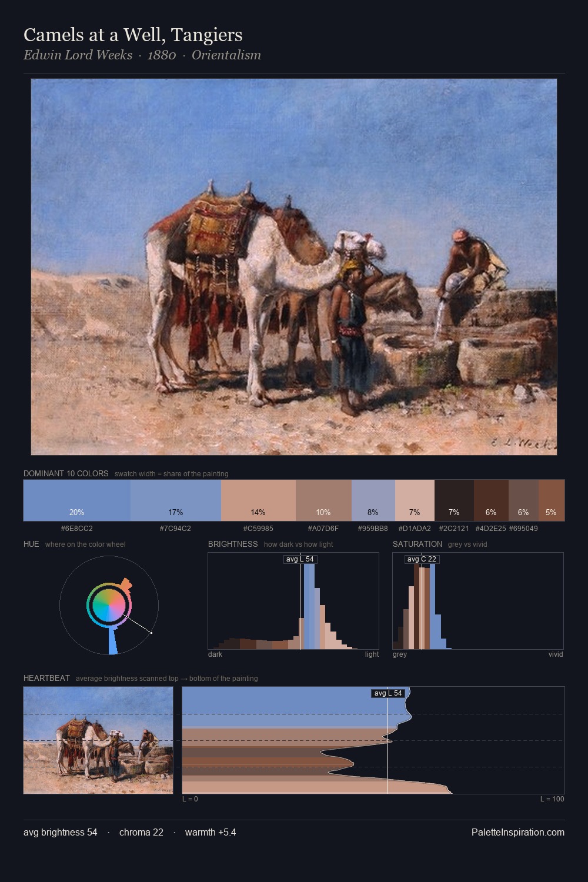Click the artist name Edwin Lord Weeks
Viewport: 588px width, 882px height.
pos(78,55)
